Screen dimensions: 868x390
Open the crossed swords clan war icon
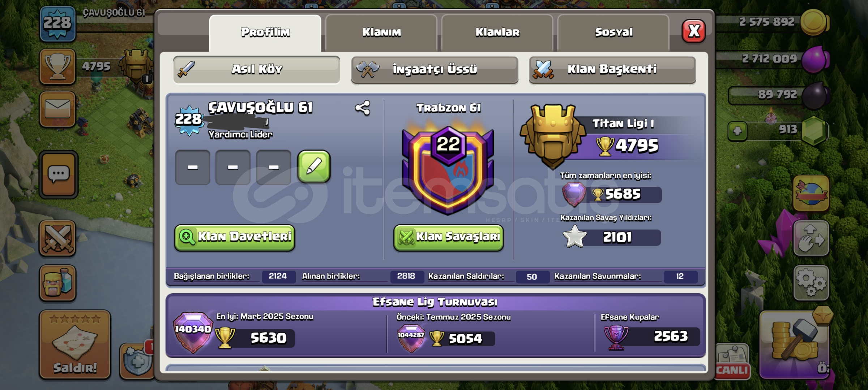tap(57, 238)
